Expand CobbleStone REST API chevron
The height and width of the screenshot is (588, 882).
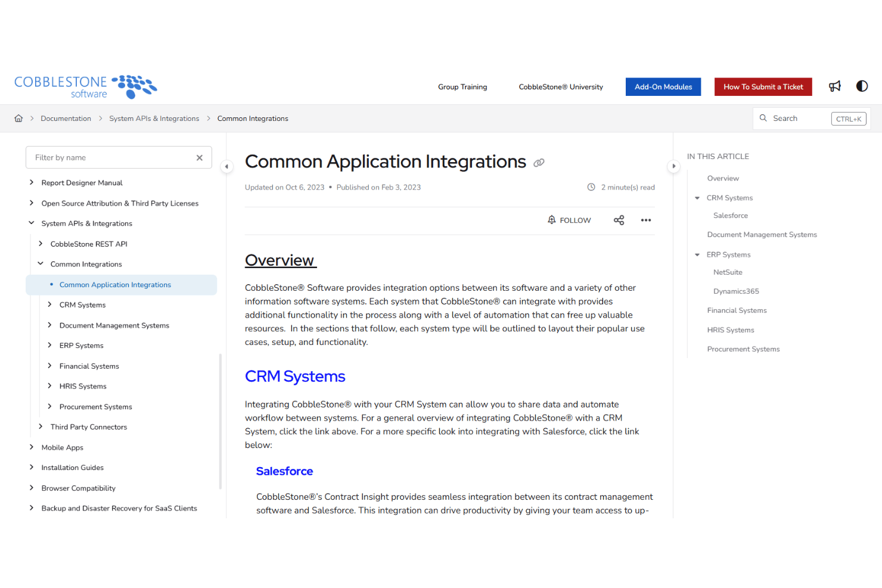41,244
